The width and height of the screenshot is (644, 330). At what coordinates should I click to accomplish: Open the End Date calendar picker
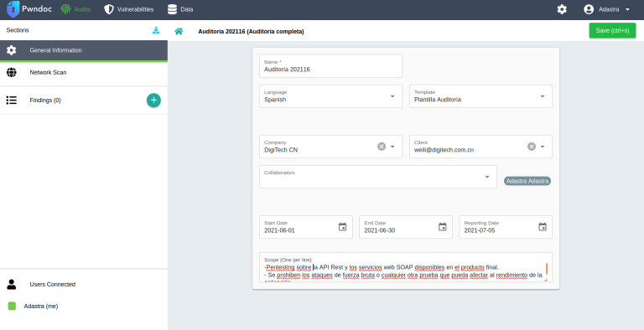tap(443, 227)
